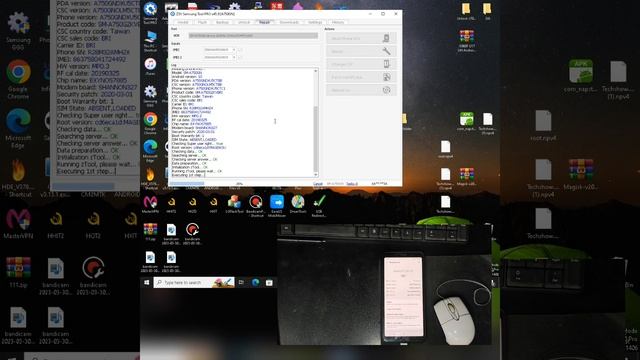
Task: Open Bandicam app icon beside 111.zip row
Action: (x=192, y=233)
